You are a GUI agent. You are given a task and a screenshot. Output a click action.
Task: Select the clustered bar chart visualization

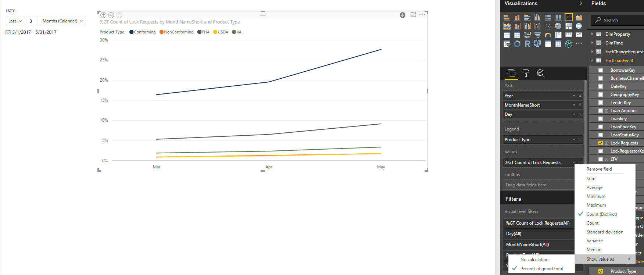coord(527,17)
